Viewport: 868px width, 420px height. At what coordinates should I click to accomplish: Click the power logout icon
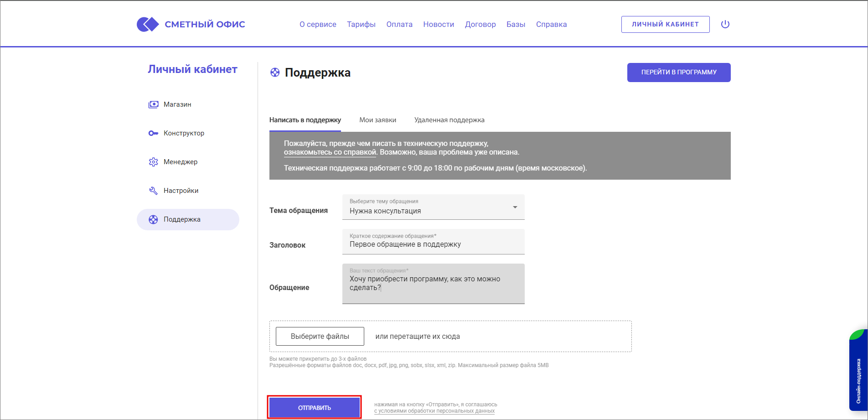tap(725, 24)
